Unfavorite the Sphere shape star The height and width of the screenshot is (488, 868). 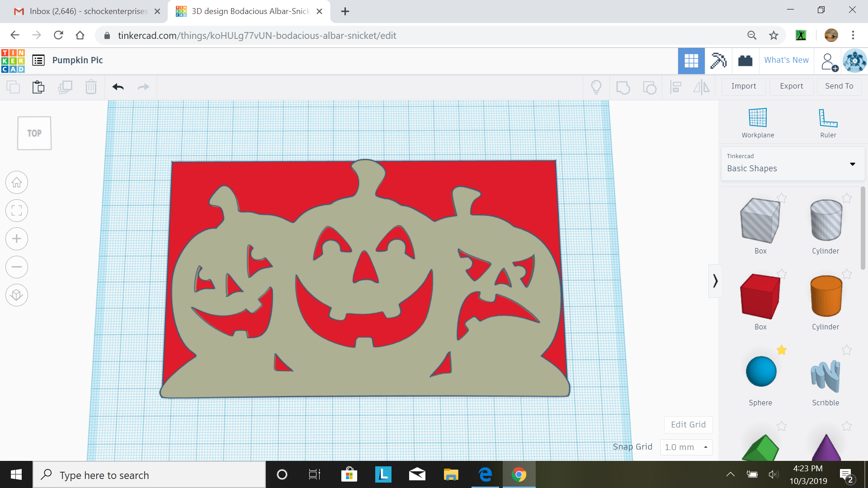[x=782, y=350]
